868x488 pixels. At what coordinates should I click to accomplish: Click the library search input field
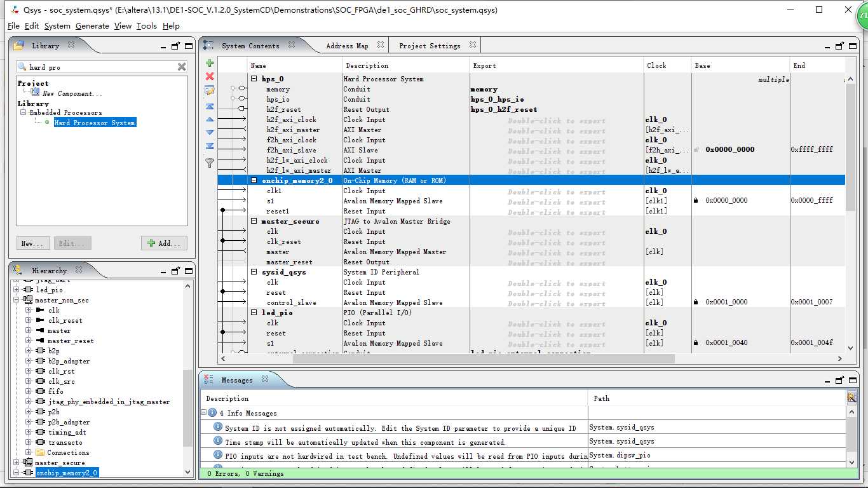[x=100, y=67]
